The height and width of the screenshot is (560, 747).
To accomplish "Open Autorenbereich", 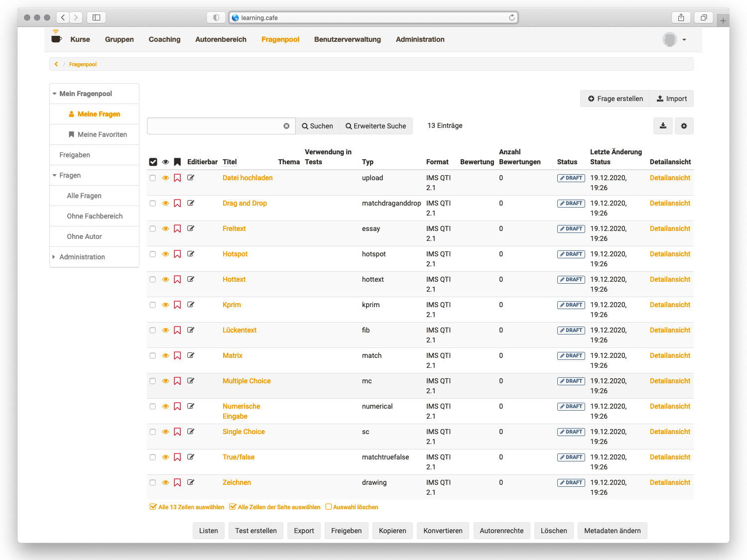I will coord(221,39).
